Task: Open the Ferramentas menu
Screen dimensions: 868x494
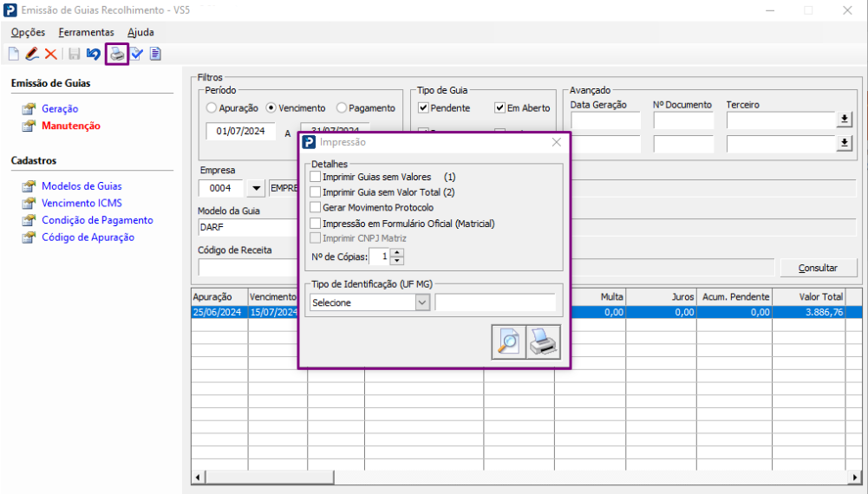Action: (x=86, y=32)
